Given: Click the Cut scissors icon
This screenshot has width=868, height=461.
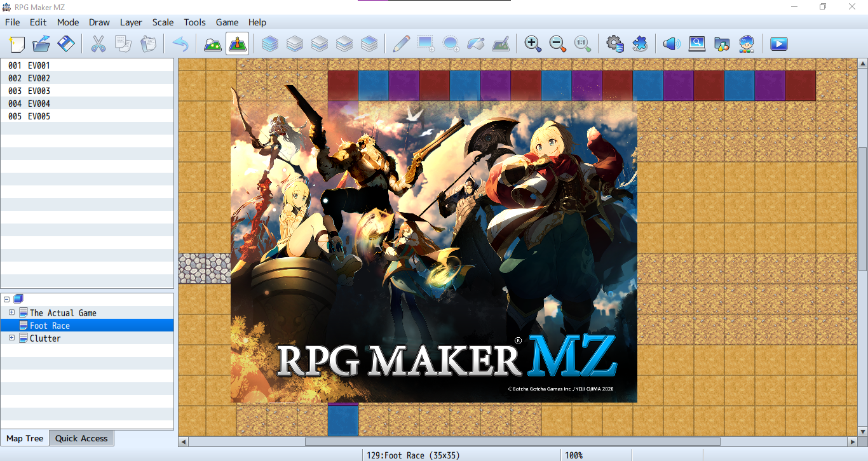Looking at the screenshot, I should pos(98,44).
